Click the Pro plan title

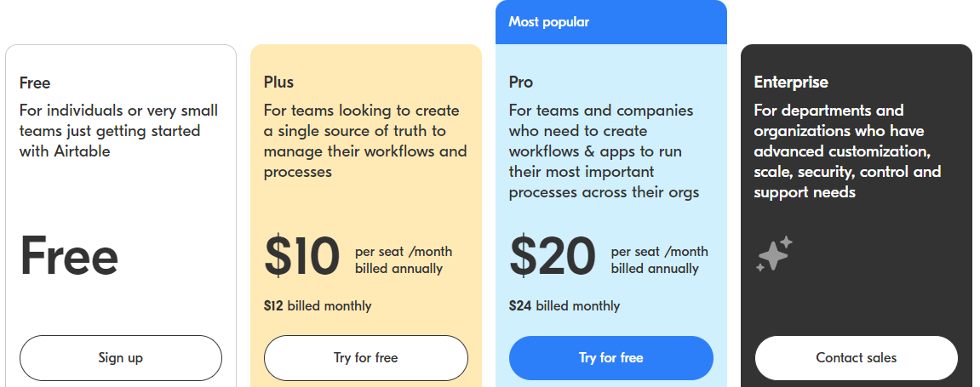(x=520, y=83)
